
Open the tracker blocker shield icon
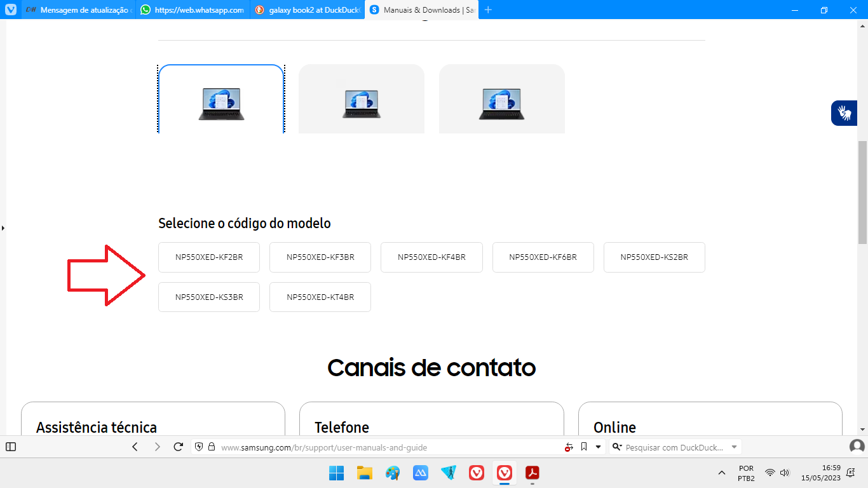click(x=199, y=447)
